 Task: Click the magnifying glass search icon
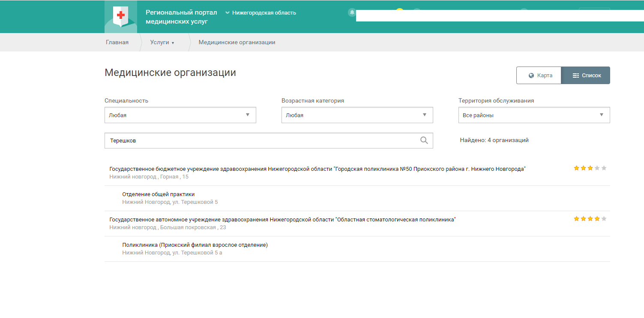(424, 140)
